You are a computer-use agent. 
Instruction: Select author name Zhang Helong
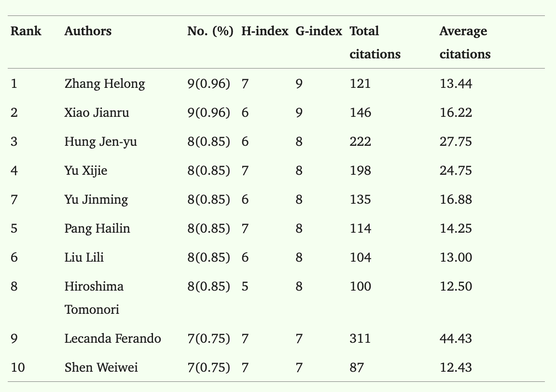(105, 84)
